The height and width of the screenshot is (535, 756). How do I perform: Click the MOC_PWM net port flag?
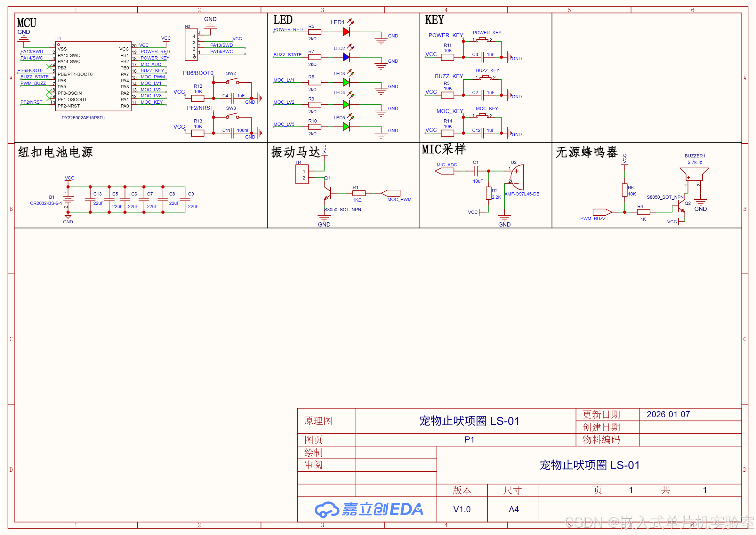tap(391, 193)
